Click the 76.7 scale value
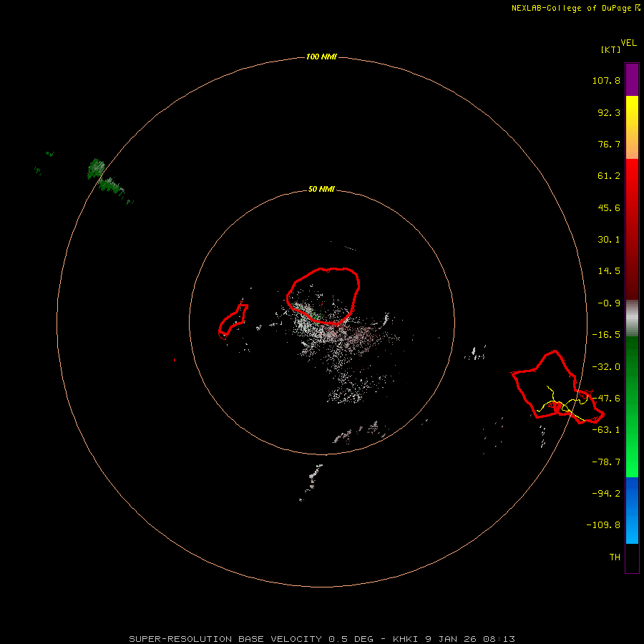644x644 pixels. coord(609,144)
